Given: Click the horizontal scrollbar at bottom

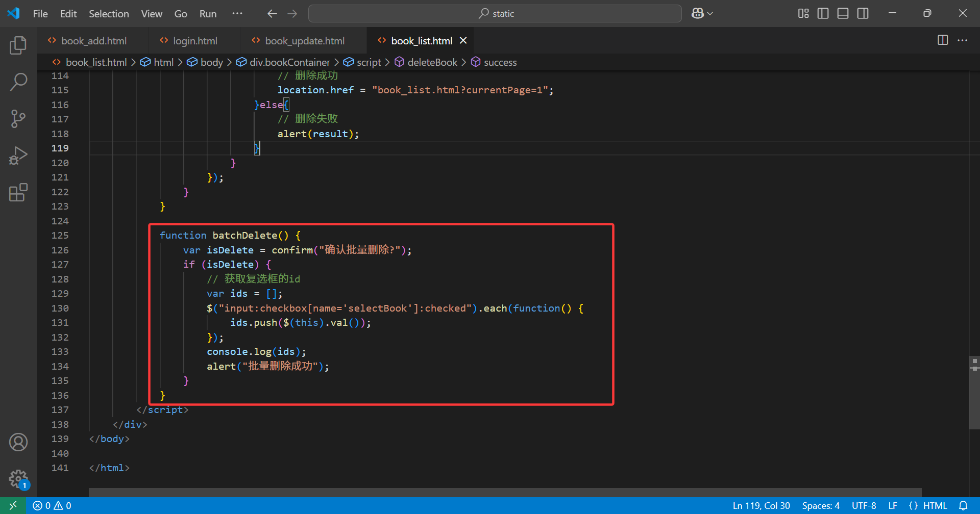Looking at the screenshot, I should pyautogui.click(x=505, y=492).
